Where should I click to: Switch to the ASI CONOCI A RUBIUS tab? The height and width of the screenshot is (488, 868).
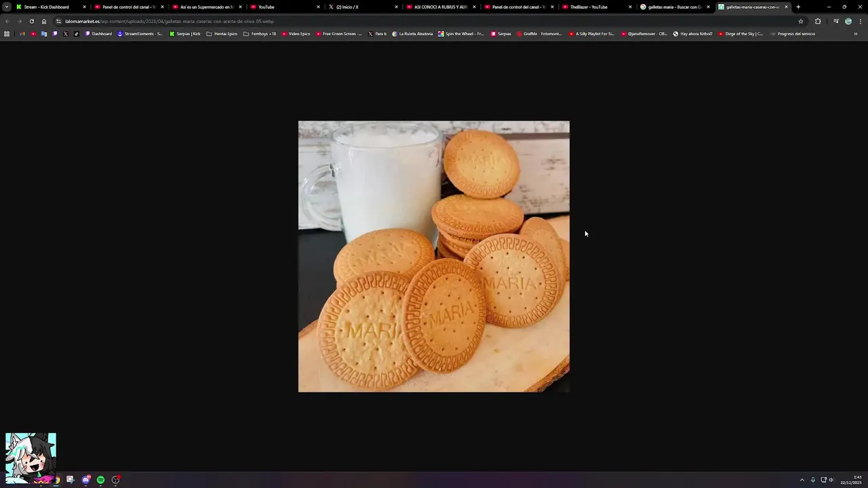tap(441, 7)
